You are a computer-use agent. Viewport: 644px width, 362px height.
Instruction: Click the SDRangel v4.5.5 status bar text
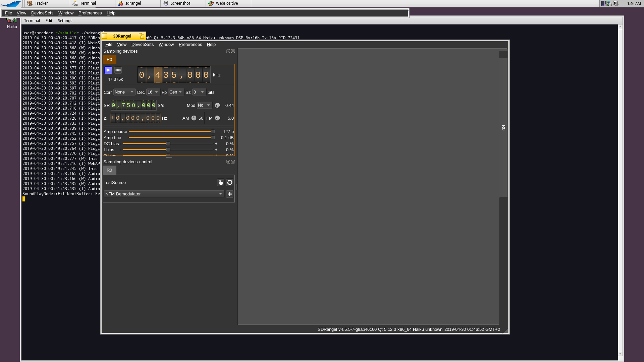[x=380, y=329]
